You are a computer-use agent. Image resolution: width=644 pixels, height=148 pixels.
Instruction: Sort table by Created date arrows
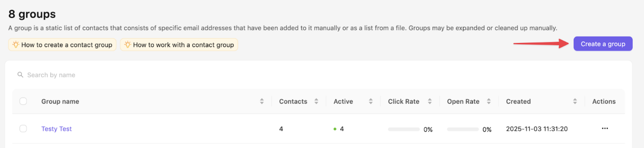click(575, 101)
